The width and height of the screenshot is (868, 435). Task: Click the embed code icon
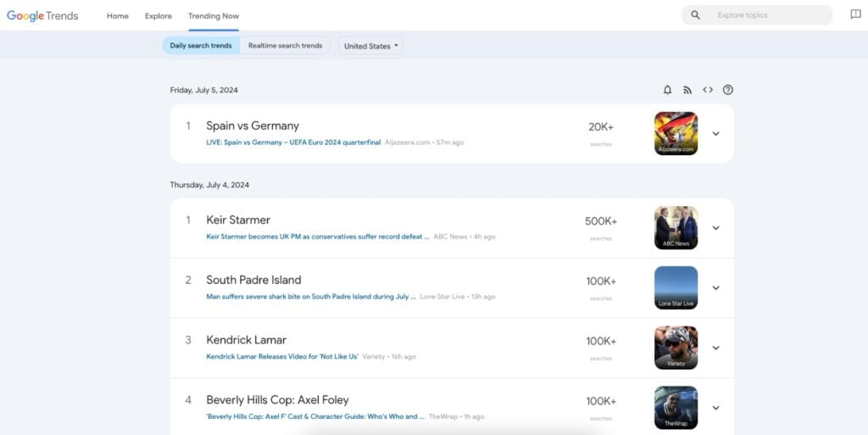(708, 90)
